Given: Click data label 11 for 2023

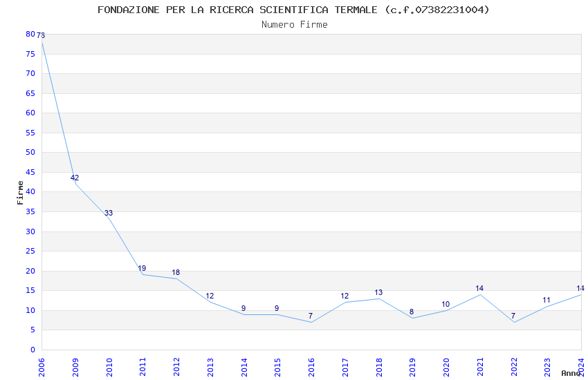Looking at the screenshot, I should (546, 301).
